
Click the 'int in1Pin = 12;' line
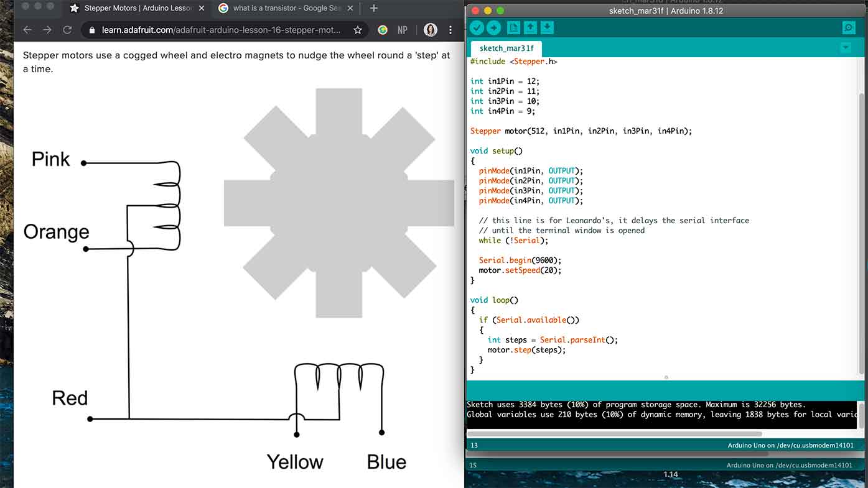click(505, 81)
